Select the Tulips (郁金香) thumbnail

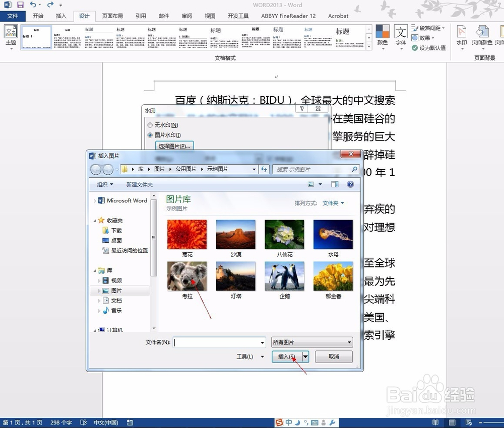click(333, 276)
